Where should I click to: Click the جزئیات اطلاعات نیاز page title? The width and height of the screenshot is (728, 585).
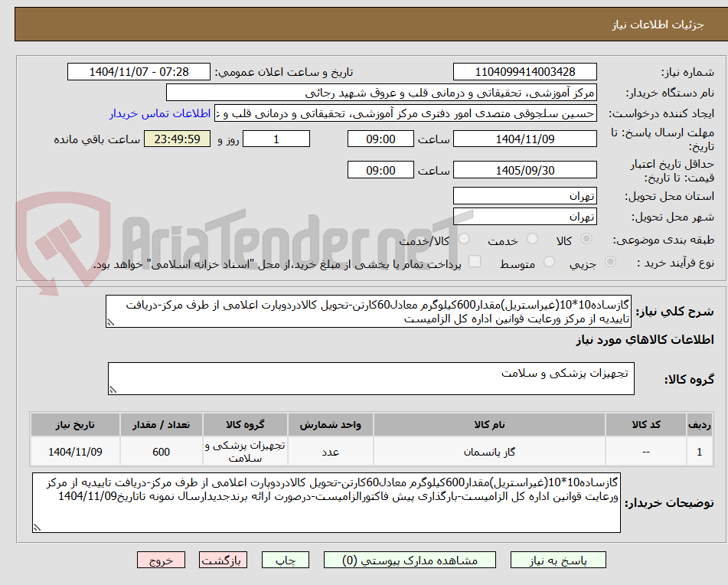point(658,25)
